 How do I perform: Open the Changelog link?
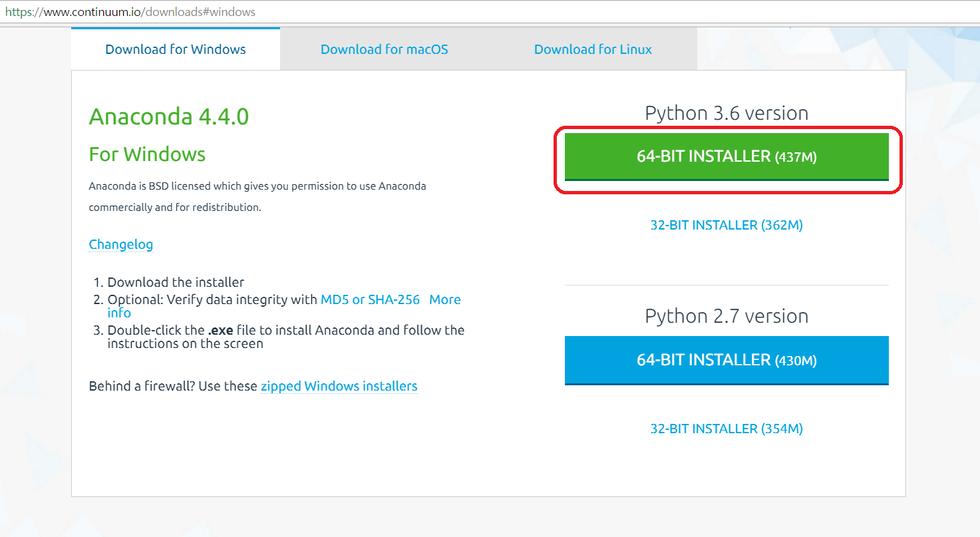coord(121,244)
